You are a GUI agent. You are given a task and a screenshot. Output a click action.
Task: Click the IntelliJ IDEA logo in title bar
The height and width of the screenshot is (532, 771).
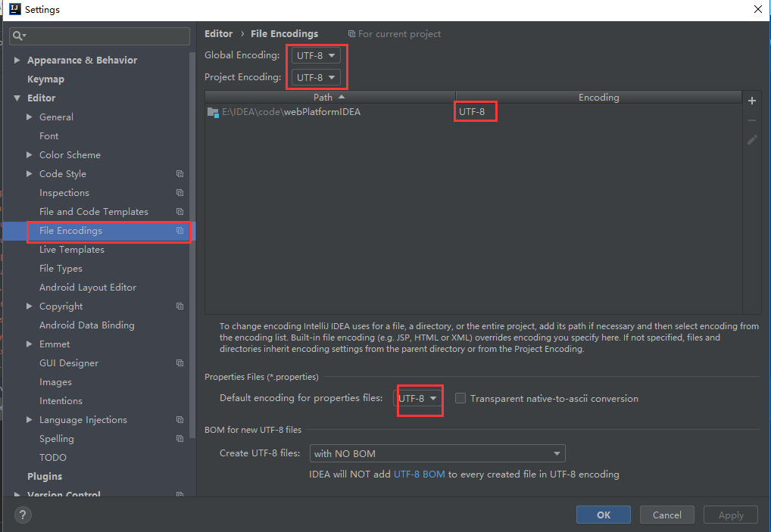(15, 9)
